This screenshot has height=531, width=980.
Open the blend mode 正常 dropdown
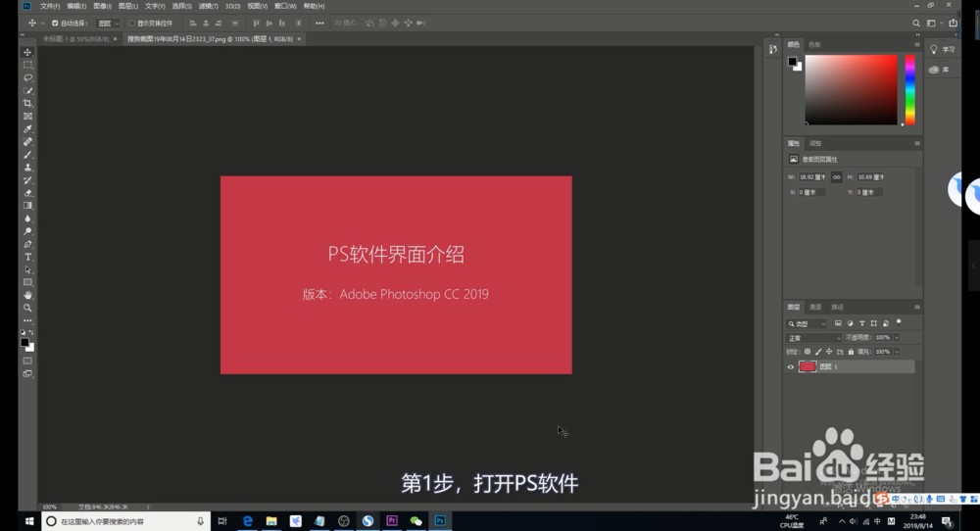[813, 338]
